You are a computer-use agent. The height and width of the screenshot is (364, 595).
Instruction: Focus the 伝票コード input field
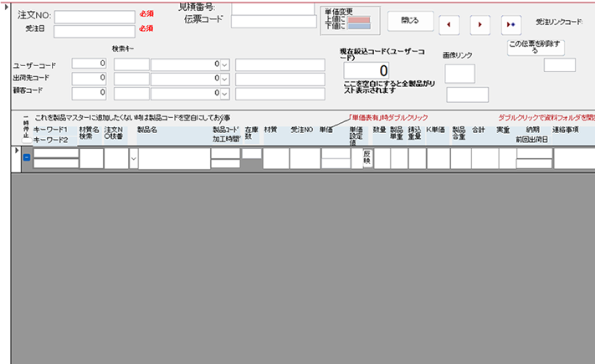[x=274, y=22]
